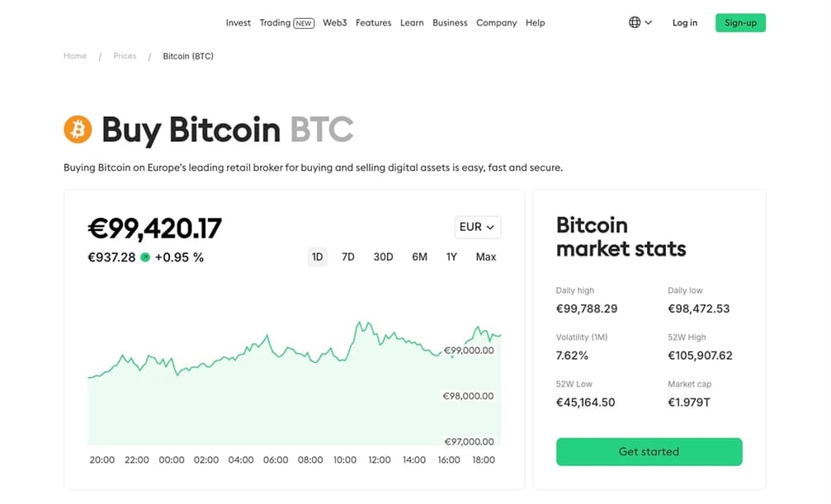Switch chart to the 7D timeframe
This screenshot has width=831, height=504.
tap(347, 257)
